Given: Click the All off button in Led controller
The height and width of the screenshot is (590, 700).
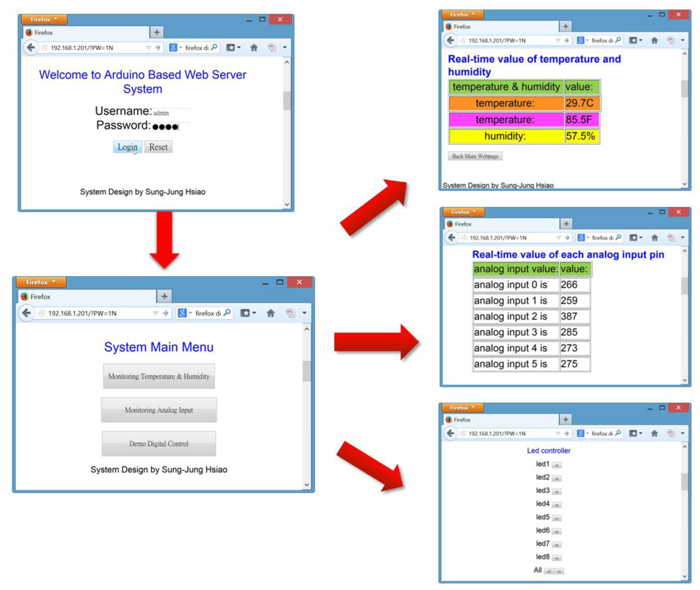Looking at the screenshot, I should (x=549, y=571).
